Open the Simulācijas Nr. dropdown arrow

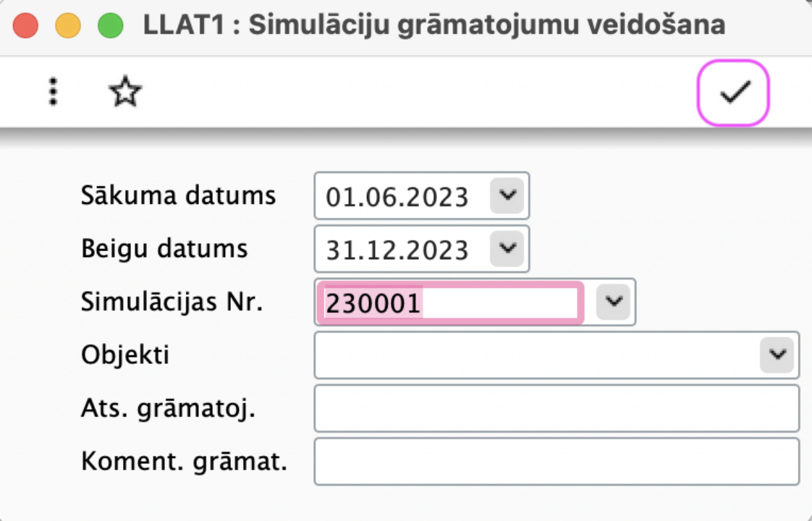pos(614,302)
